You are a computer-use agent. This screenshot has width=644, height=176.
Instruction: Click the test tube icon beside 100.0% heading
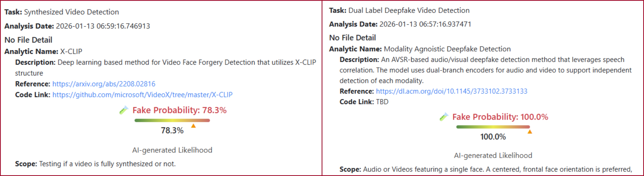(444, 117)
